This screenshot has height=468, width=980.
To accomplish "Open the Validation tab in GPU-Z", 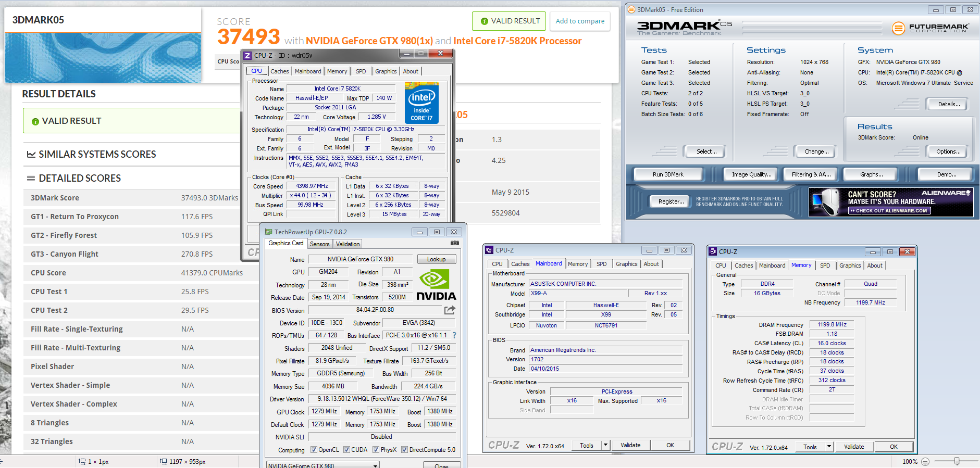I will [x=348, y=244].
